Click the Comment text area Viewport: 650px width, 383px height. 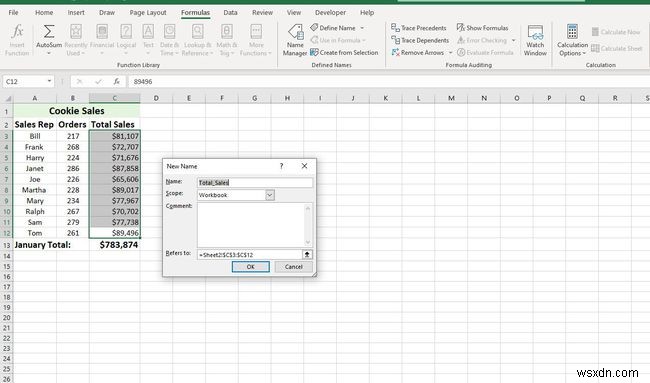pyautogui.click(x=251, y=225)
